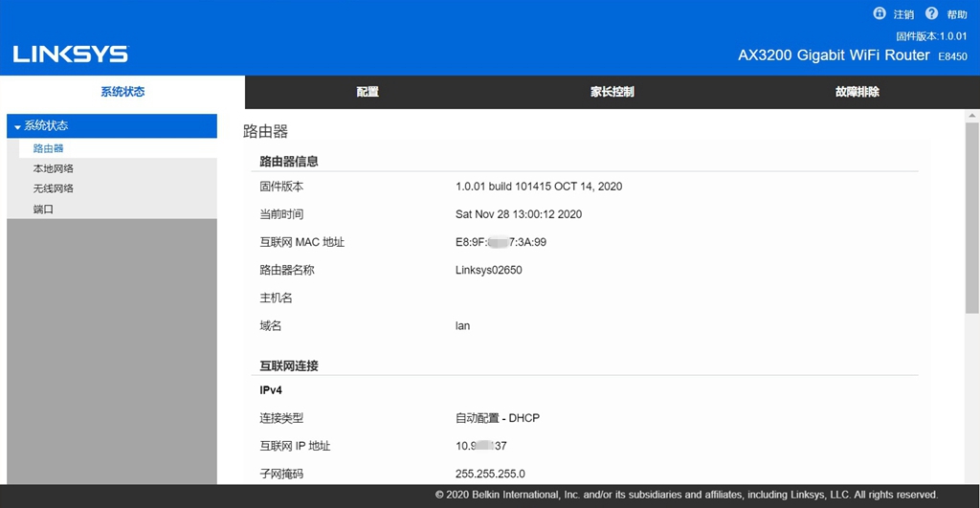Screen dimensions: 980x508
Task: Click the 系统状态 sidebar section header
Action: tap(112, 125)
